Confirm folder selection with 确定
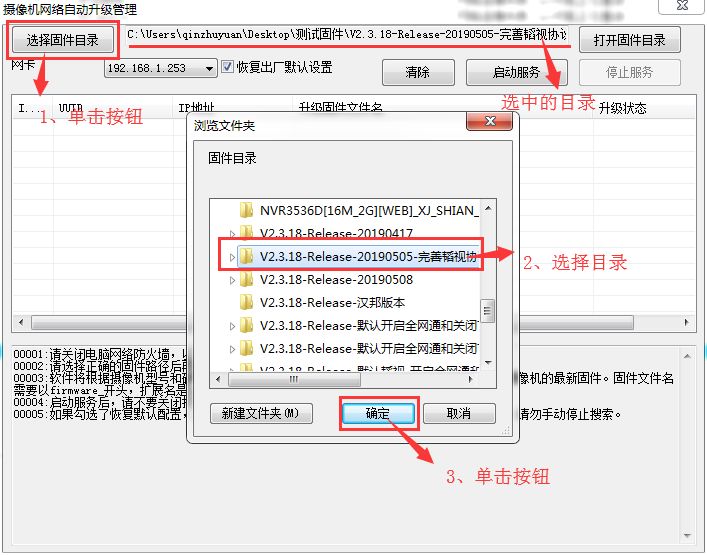Viewport: 707px width, 555px height. [378, 413]
